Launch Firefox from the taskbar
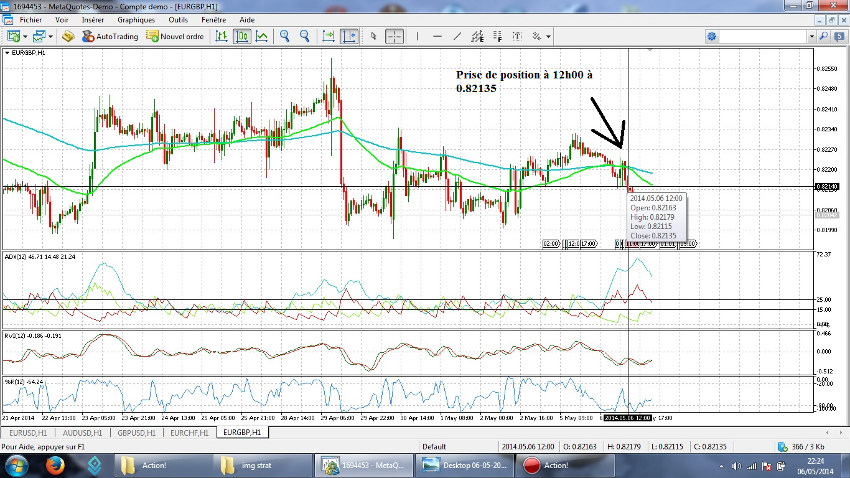This screenshot has height=478, width=850. tap(55, 466)
